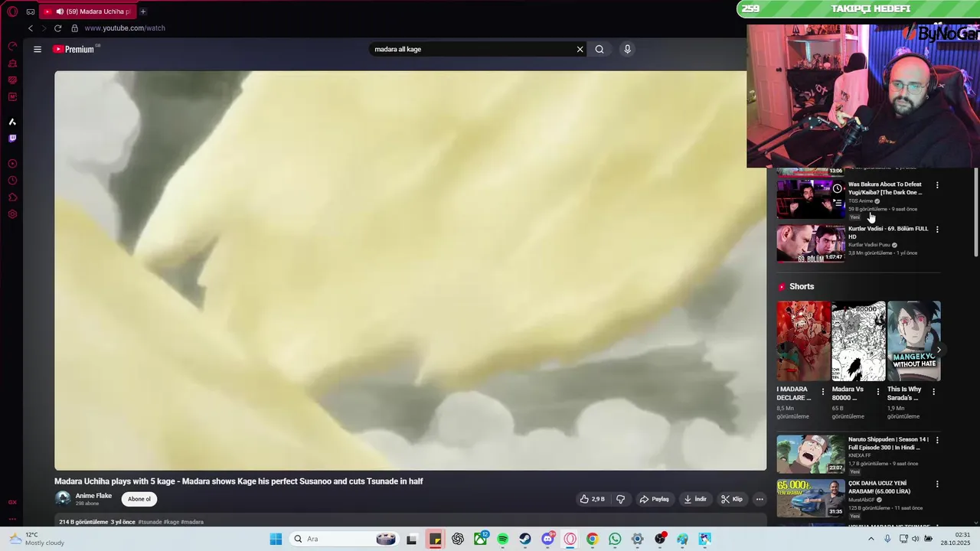The image size is (980, 551).
Task: Switch to the Madara Uchiha YouTube tab
Action: [87, 11]
